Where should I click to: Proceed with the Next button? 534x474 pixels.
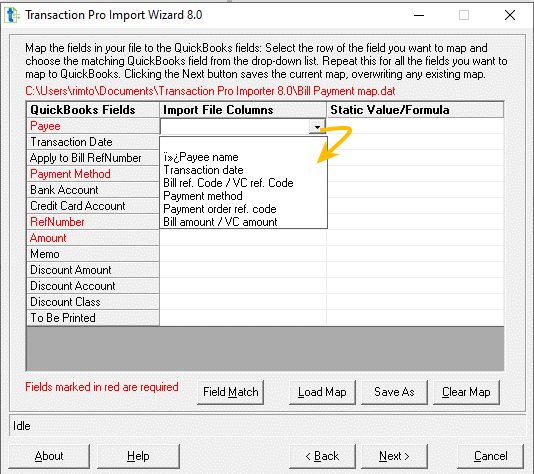click(x=394, y=456)
